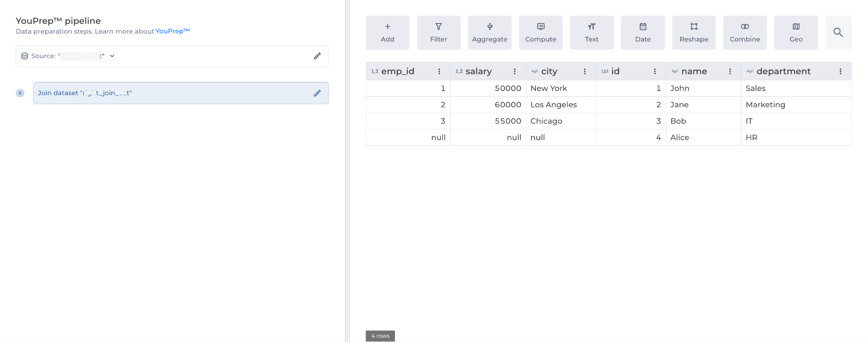The image size is (868, 342).
Task: Open the Date tool
Action: coord(643,33)
